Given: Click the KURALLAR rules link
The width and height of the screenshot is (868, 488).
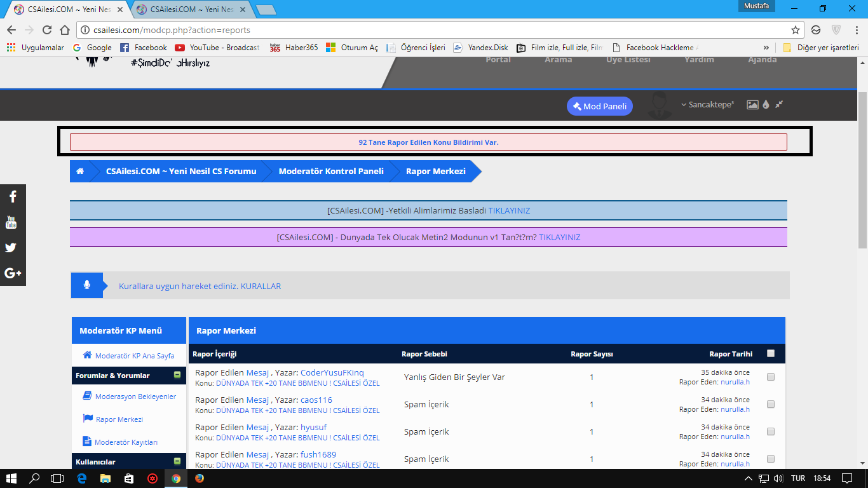Looking at the screenshot, I should pos(261,287).
